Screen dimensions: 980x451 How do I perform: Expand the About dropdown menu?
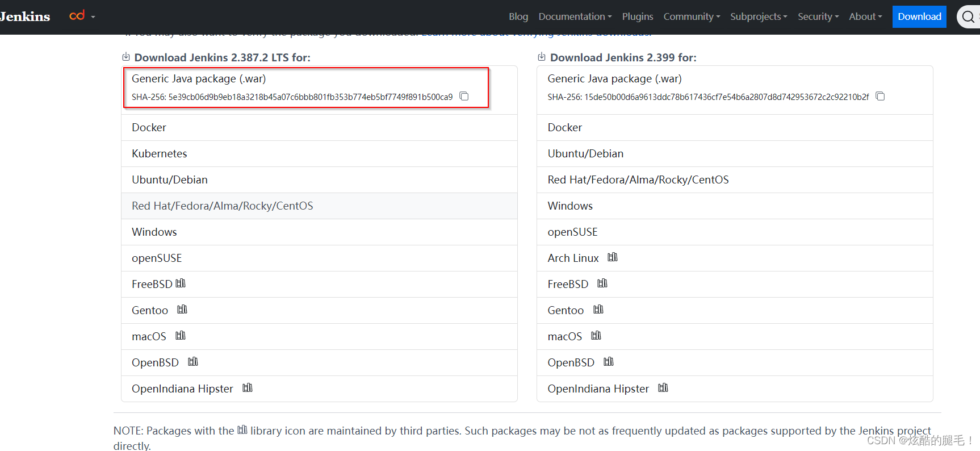(865, 16)
